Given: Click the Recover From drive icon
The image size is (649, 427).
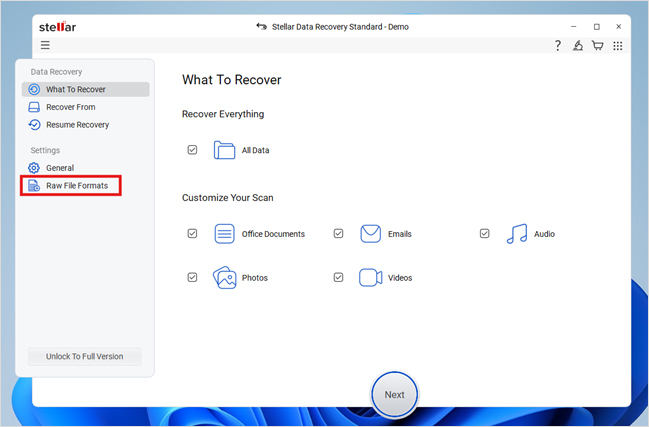Looking at the screenshot, I should point(34,107).
